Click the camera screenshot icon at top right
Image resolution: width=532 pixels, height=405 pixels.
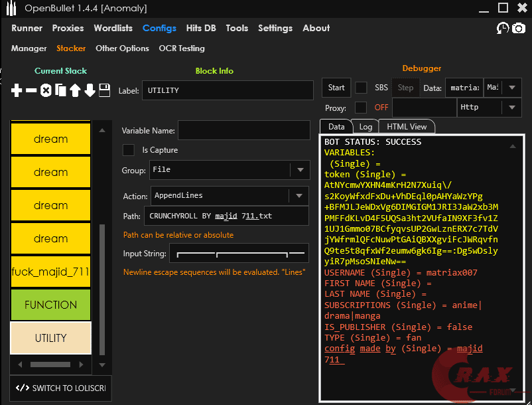tap(519, 28)
